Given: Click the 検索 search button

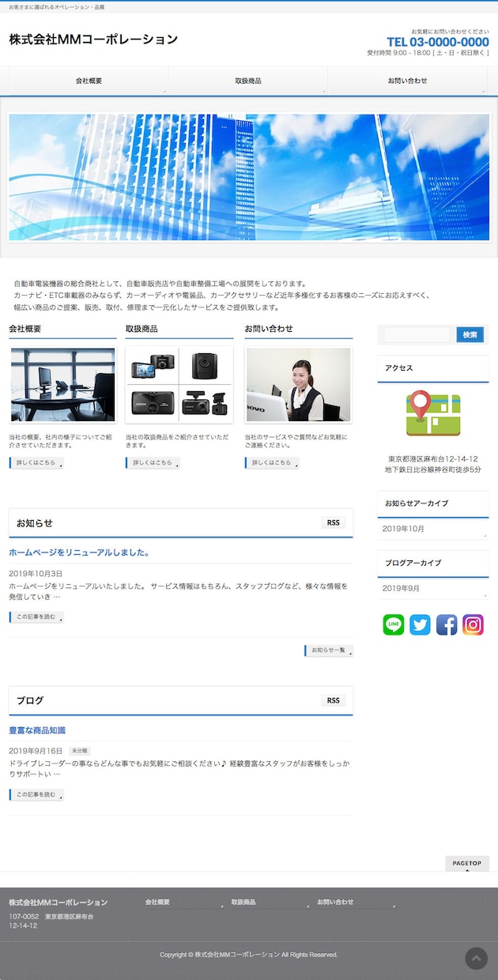Looking at the screenshot, I should 470,335.
